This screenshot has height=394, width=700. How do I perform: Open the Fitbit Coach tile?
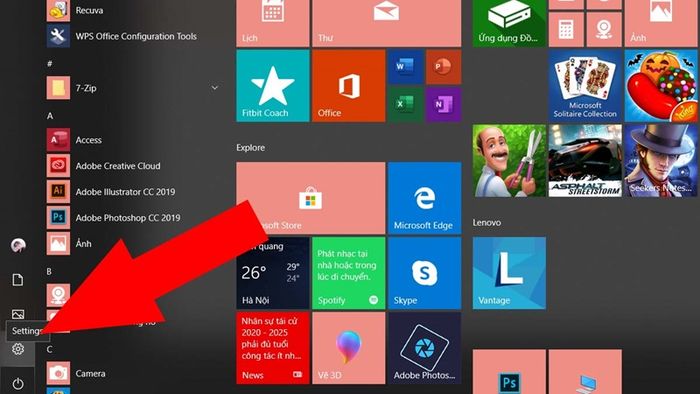[x=273, y=86]
